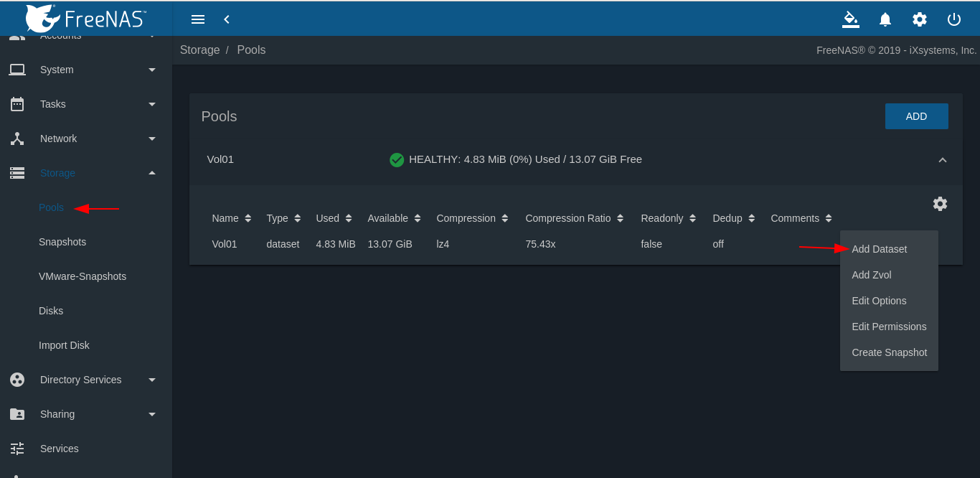Expand the Sharing section in sidebar
980x478 pixels.
click(x=151, y=414)
